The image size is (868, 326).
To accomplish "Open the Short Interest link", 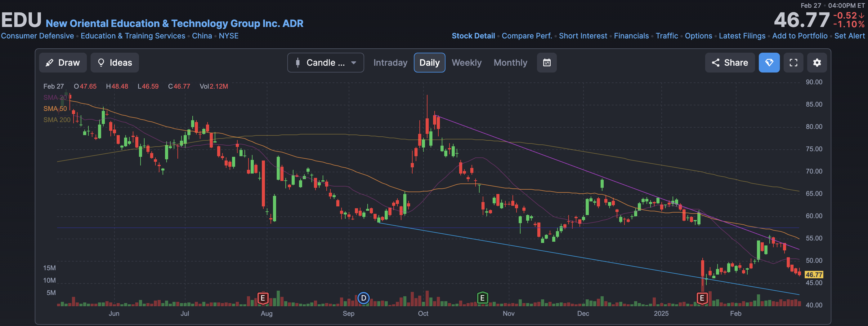I will 583,36.
